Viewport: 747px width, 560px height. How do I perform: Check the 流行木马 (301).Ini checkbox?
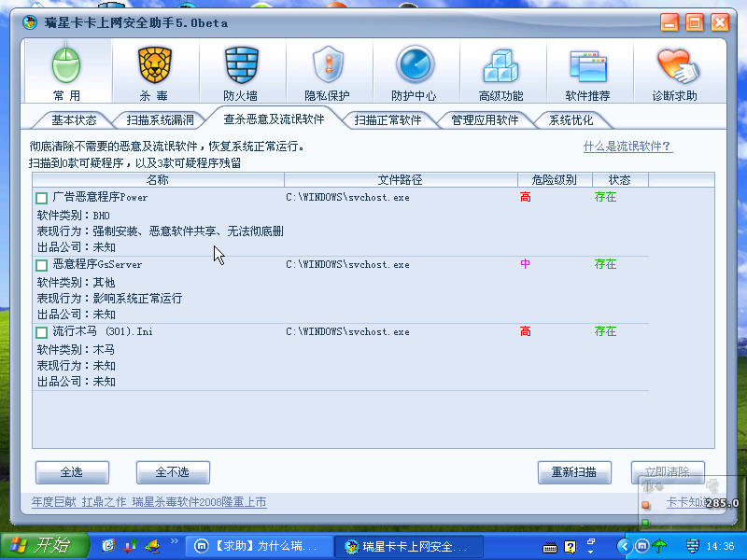tap(42, 332)
